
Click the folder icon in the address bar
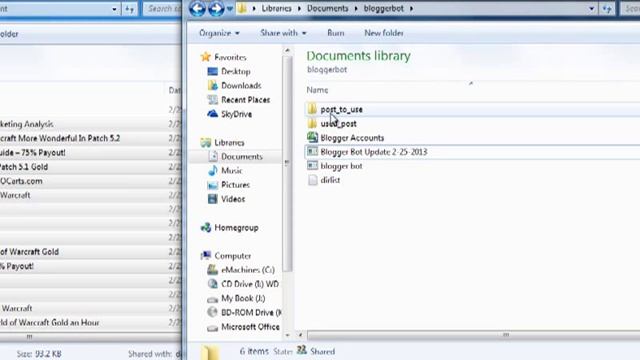(x=242, y=8)
